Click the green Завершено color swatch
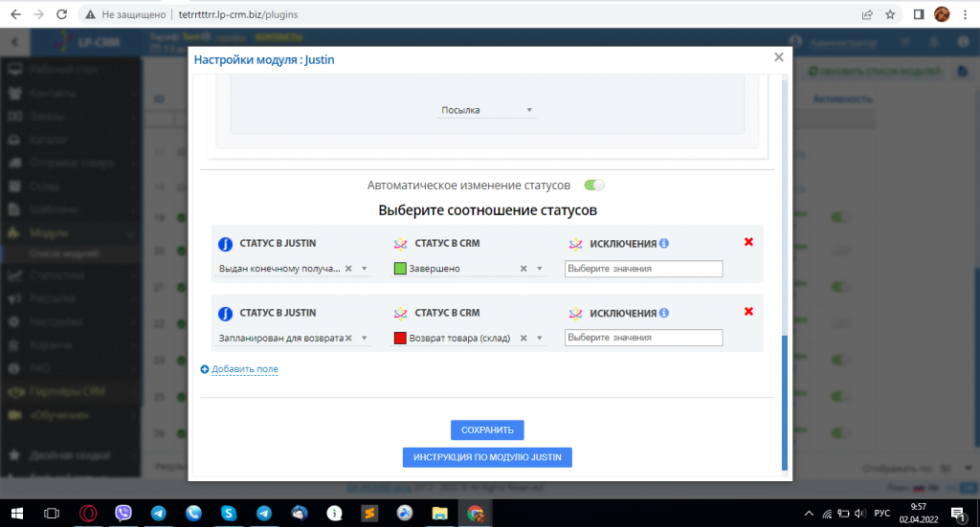The width and height of the screenshot is (980, 527). [400, 269]
